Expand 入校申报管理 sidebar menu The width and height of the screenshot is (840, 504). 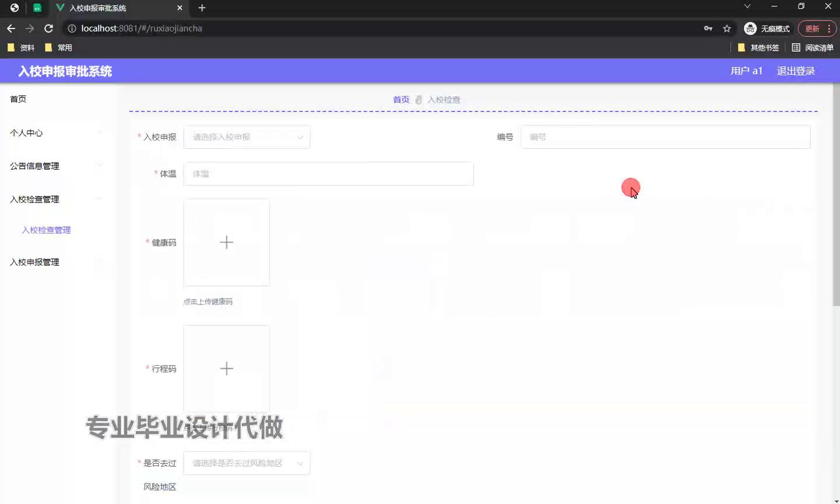coord(55,262)
